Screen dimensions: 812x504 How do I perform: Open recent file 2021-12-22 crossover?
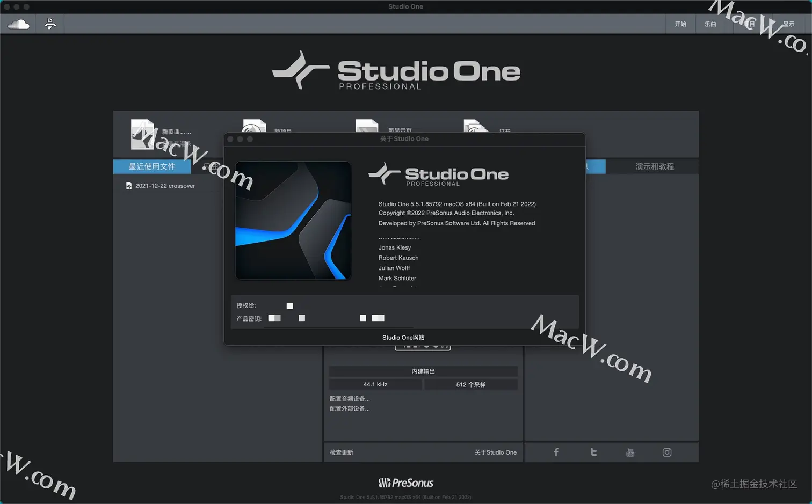(x=165, y=186)
